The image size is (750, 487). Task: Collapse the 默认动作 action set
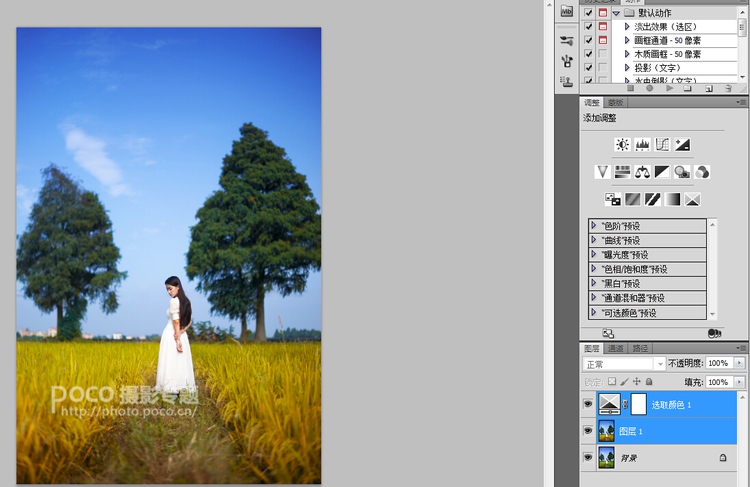(616, 13)
